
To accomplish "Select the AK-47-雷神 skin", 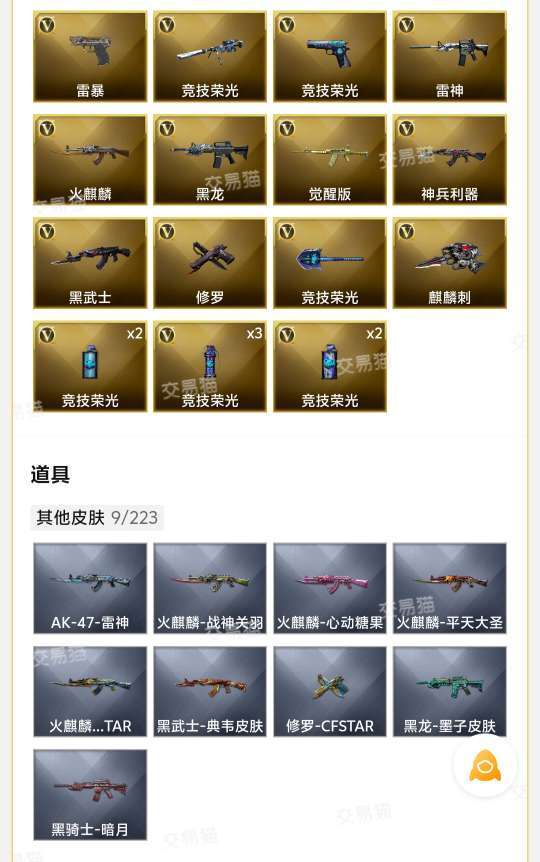I will tap(90, 588).
